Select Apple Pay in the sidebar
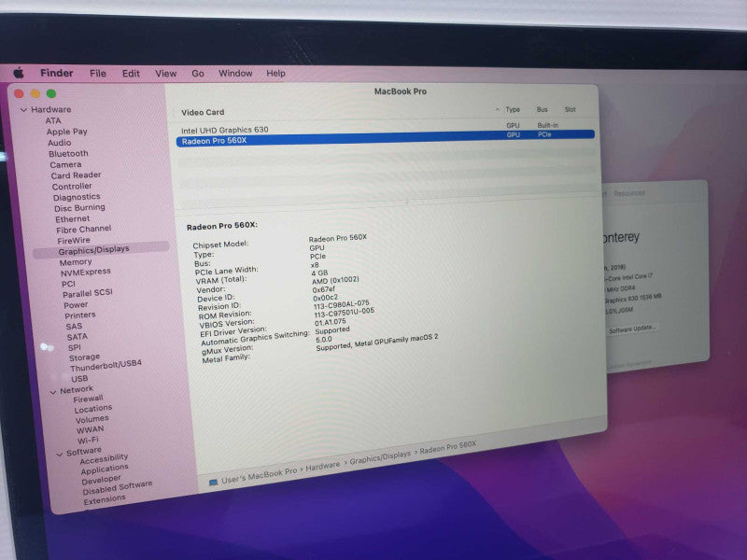This screenshot has width=747, height=560. point(66,132)
